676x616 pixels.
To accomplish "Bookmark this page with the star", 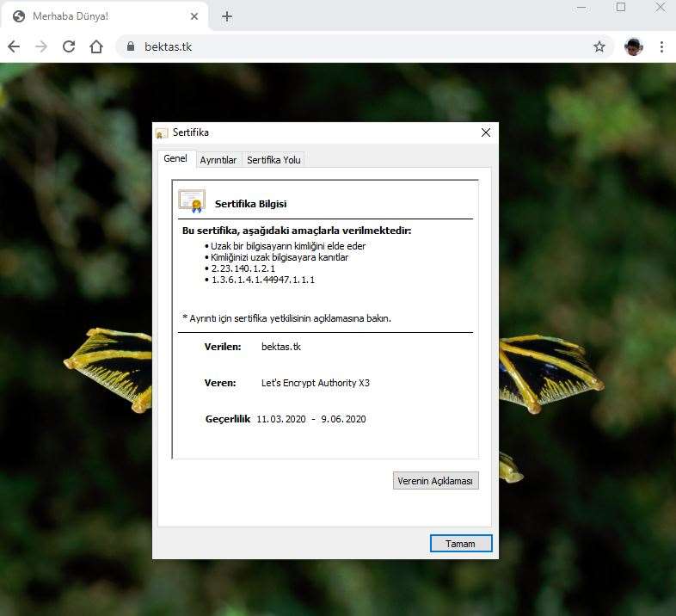I will [x=599, y=46].
